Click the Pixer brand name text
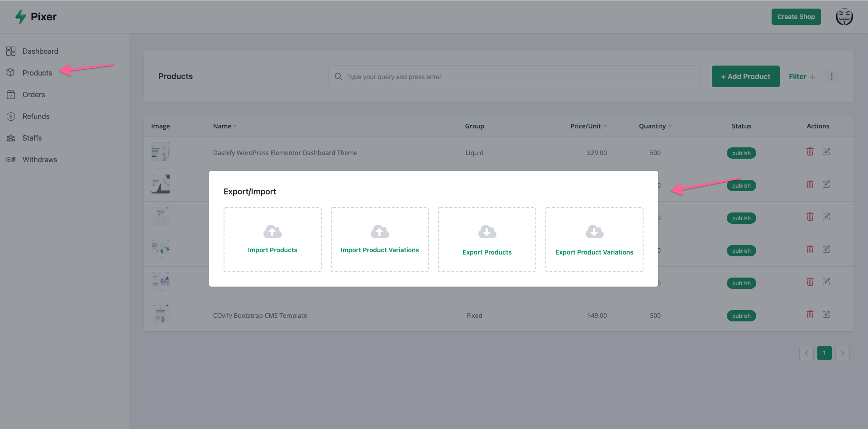 (43, 17)
